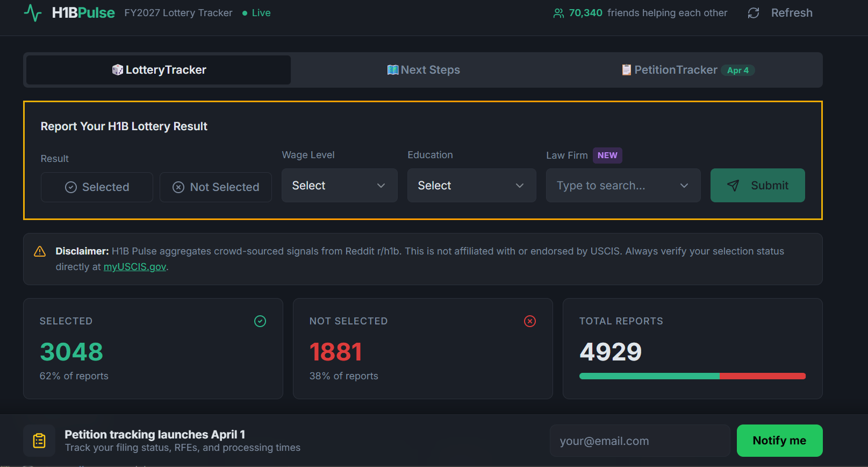Click 'Petition tracking launches April 1' heading
Image resolution: width=868 pixels, height=467 pixels.
[155, 434]
